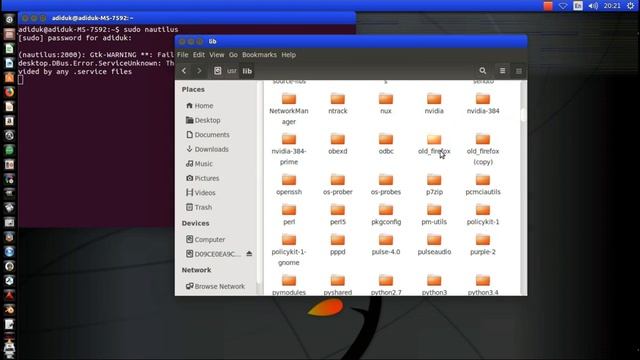
Task: Open the system gear menu in top panel
Action: [631, 6]
